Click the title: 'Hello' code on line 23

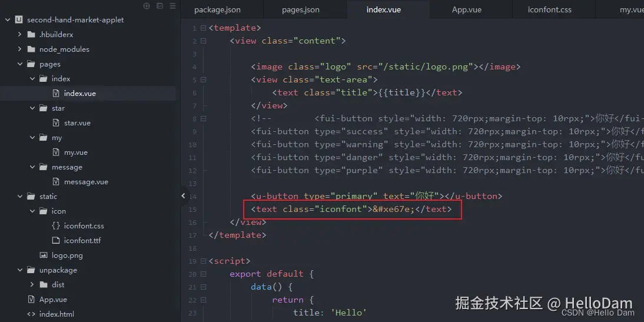330,313
